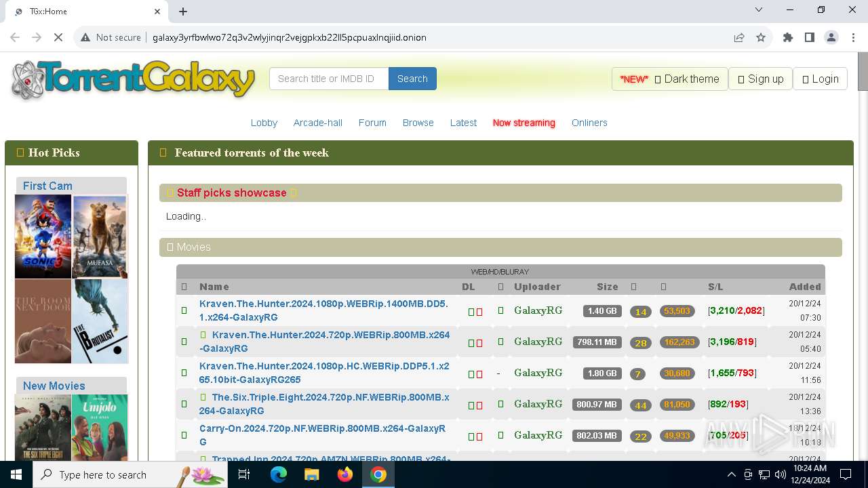Viewport: 868px width, 488px height.
Task: Sort table by Size column header
Action: [607, 287]
